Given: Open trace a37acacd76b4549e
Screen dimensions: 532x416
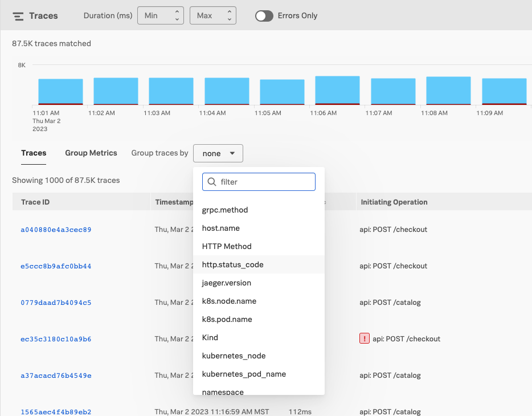Looking at the screenshot, I should point(56,376).
